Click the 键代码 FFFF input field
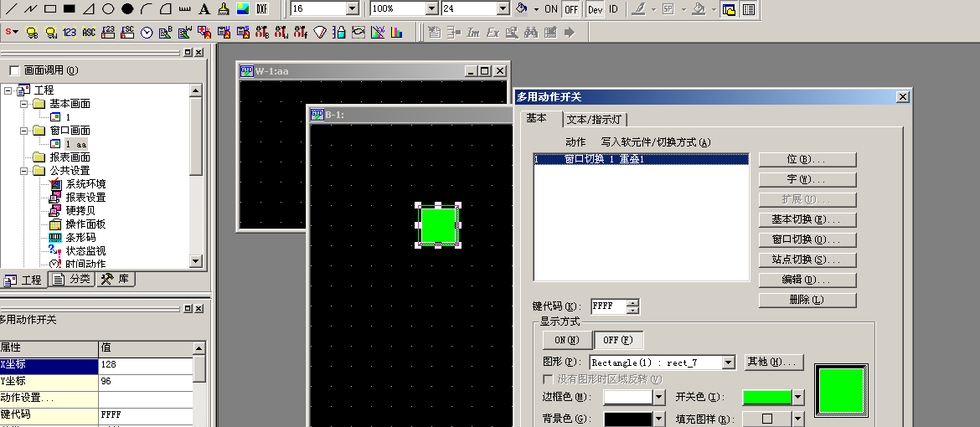The height and width of the screenshot is (427, 980). [608, 307]
